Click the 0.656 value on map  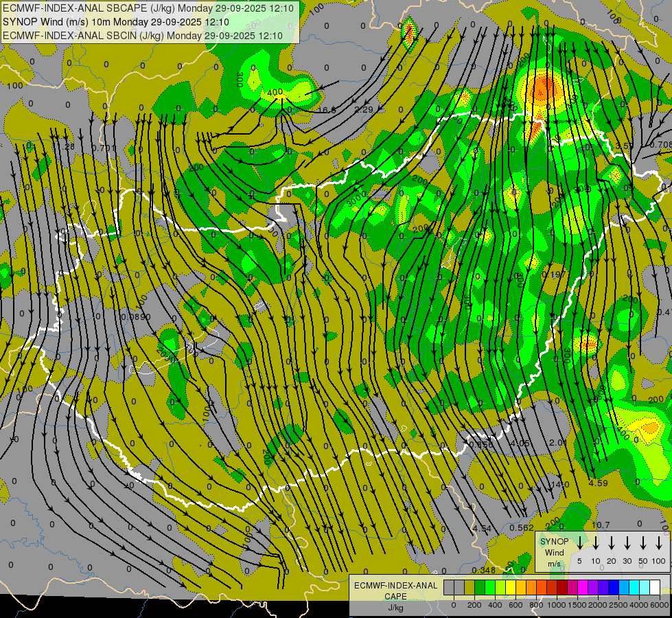(482, 444)
